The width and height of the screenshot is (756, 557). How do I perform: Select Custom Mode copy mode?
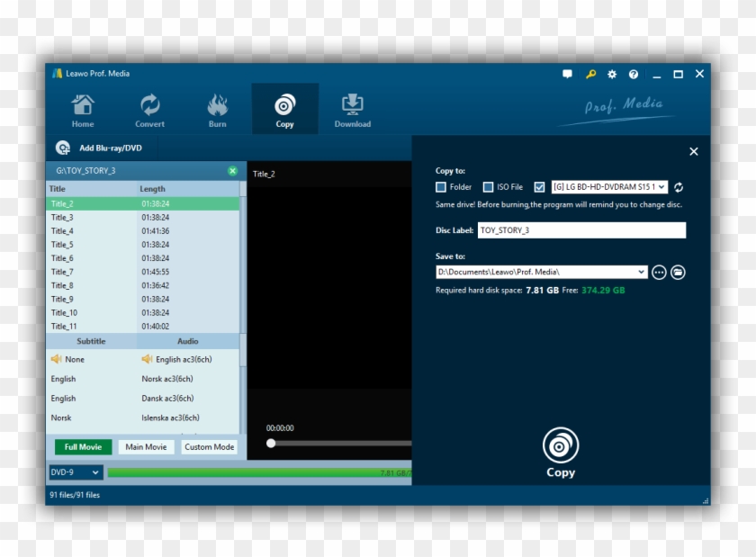tap(209, 447)
